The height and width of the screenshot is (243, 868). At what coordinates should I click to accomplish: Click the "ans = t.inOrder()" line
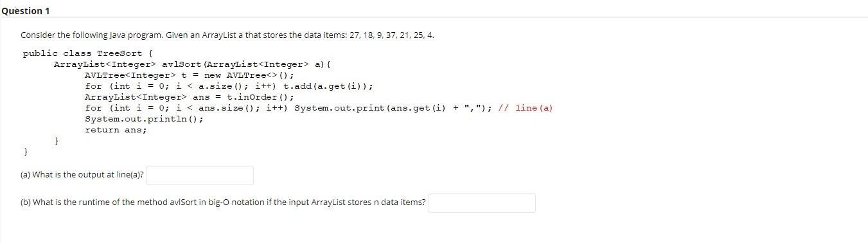point(190,97)
